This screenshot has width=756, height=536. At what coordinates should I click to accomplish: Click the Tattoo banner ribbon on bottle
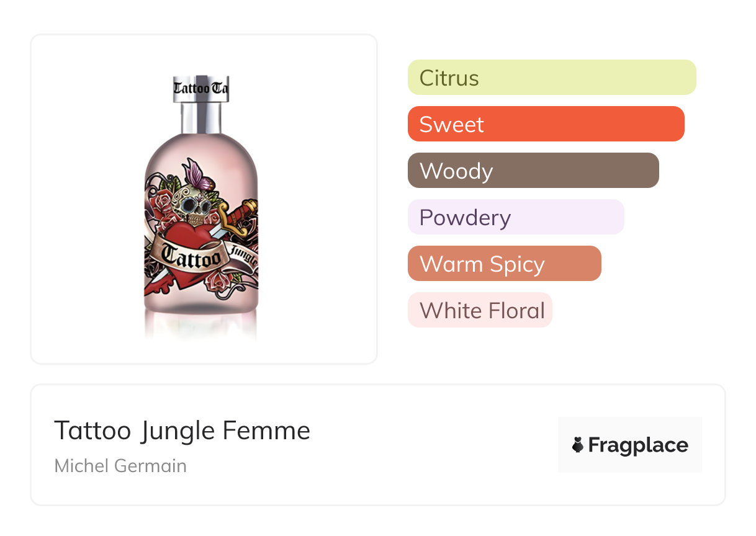[x=190, y=256]
